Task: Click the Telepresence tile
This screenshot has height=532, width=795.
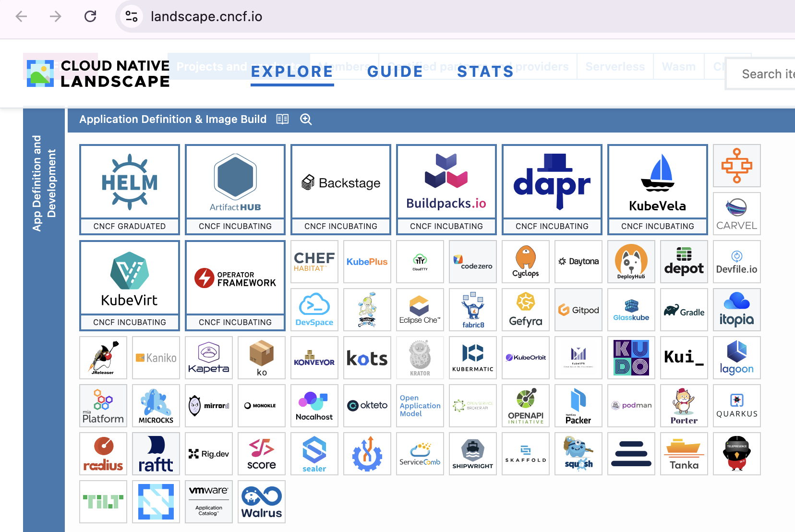Action: [x=737, y=454]
